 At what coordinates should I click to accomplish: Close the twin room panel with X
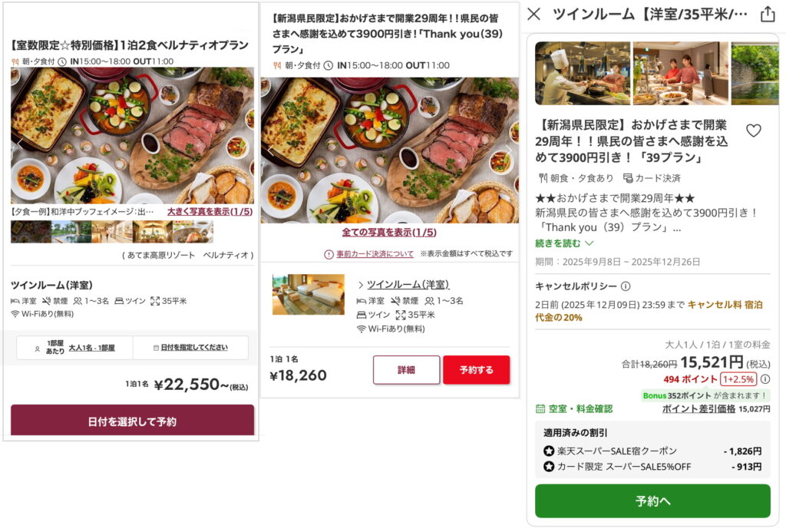[534, 14]
